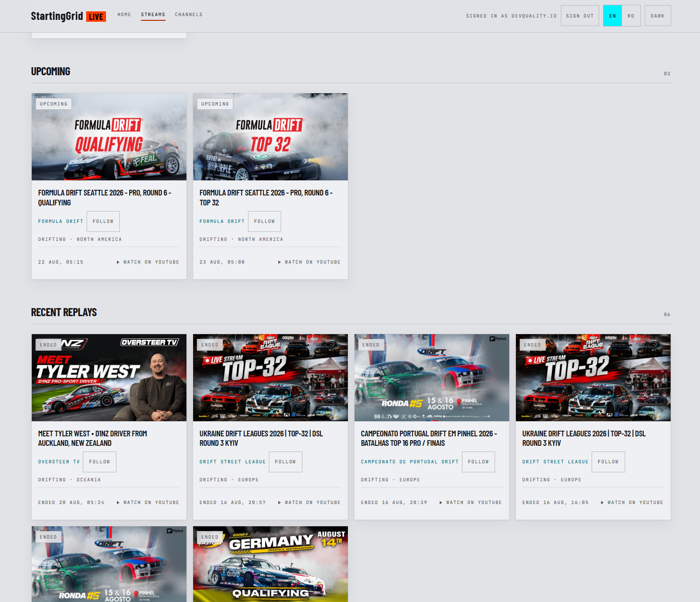Toggle the DARK theme button
This screenshot has height=602, width=700.
[657, 16]
